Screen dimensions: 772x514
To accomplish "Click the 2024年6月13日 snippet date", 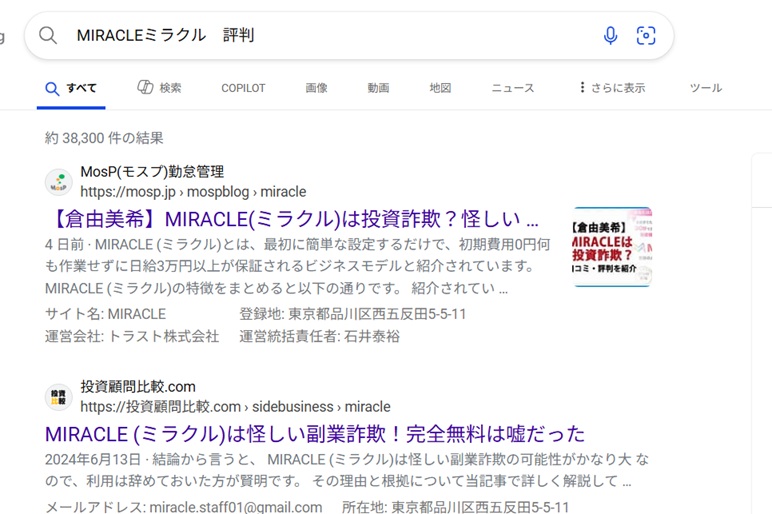I will (x=93, y=459).
